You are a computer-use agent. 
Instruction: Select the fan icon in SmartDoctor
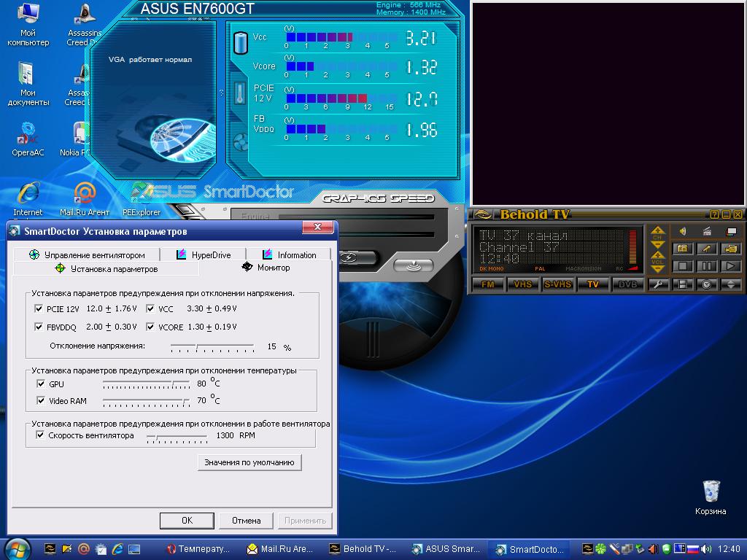[240, 141]
